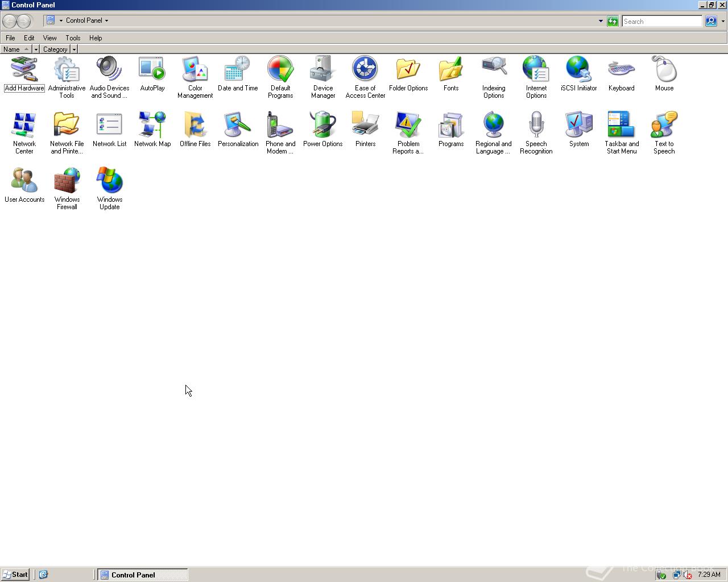Image resolution: width=728 pixels, height=582 pixels.
Task: Open User Accounts
Action: (24, 185)
